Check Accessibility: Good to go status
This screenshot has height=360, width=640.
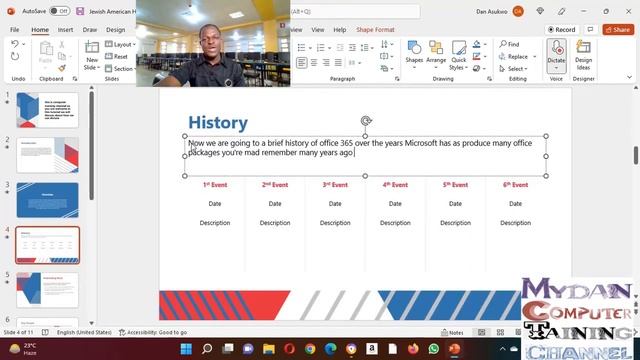[153, 333]
